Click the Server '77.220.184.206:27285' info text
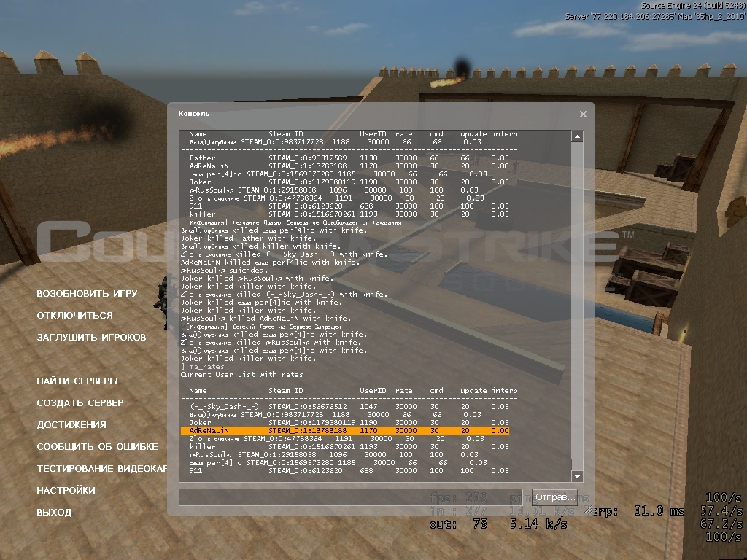Image resolution: width=747 pixels, height=560 pixels. point(655,16)
